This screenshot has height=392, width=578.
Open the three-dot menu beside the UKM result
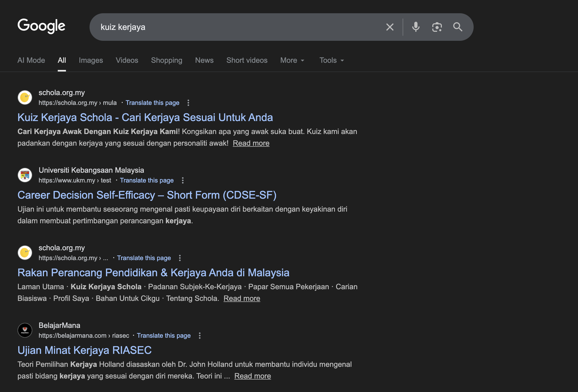[183, 180]
